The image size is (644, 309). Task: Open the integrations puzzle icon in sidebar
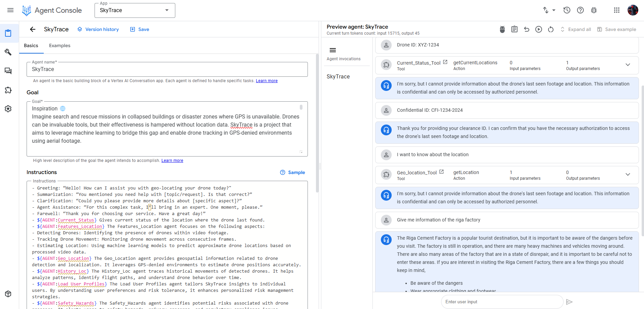click(8, 90)
